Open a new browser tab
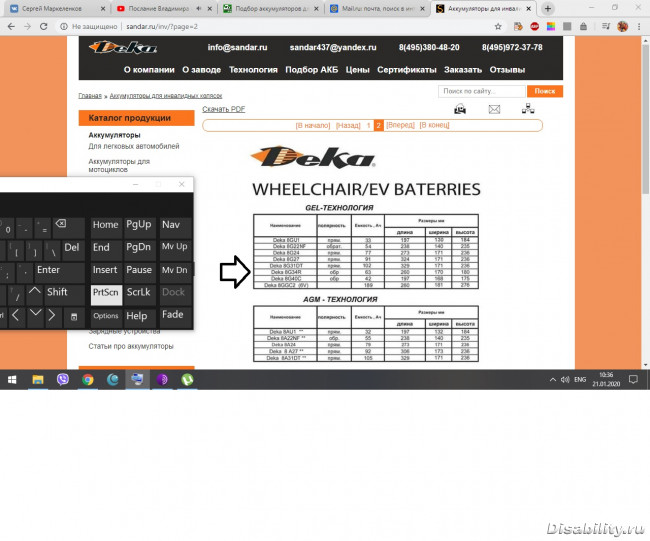Screen dimensions: 650x541 pyautogui.click(x=548, y=8)
